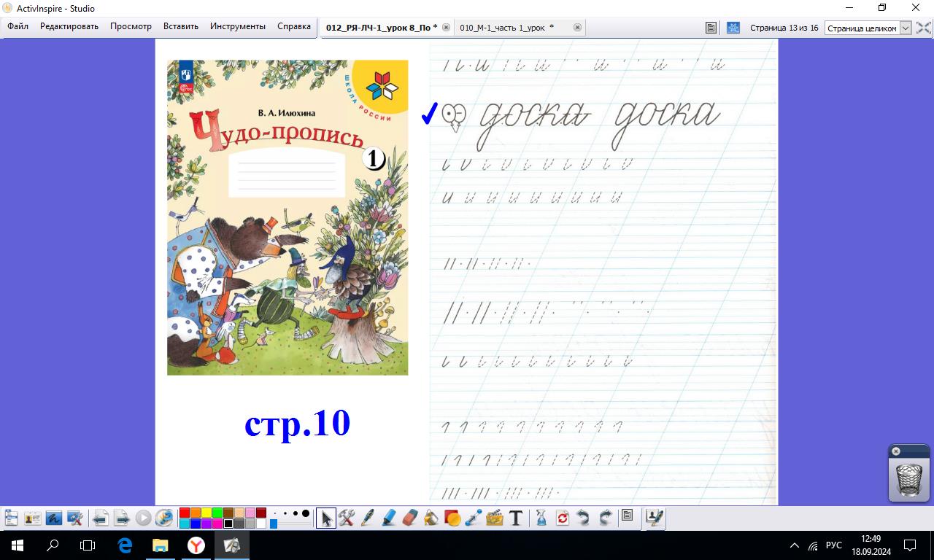
Task: Activate the Select arrow tool
Action: click(x=326, y=518)
